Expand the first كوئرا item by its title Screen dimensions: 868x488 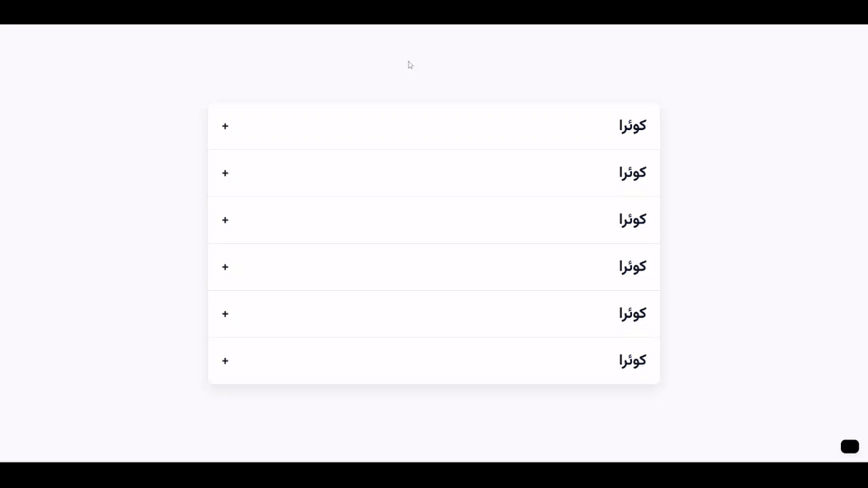pos(632,126)
